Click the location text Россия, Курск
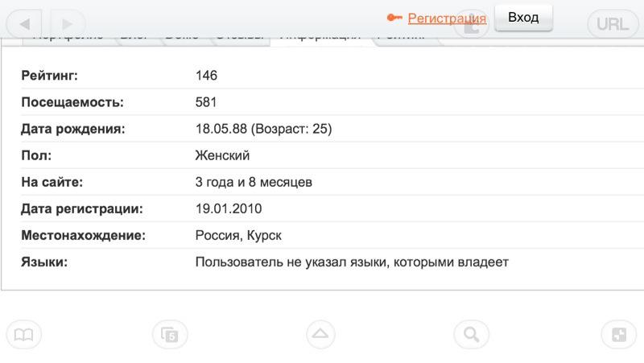Image resolution: width=644 pixels, height=363 pixels. tap(238, 236)
